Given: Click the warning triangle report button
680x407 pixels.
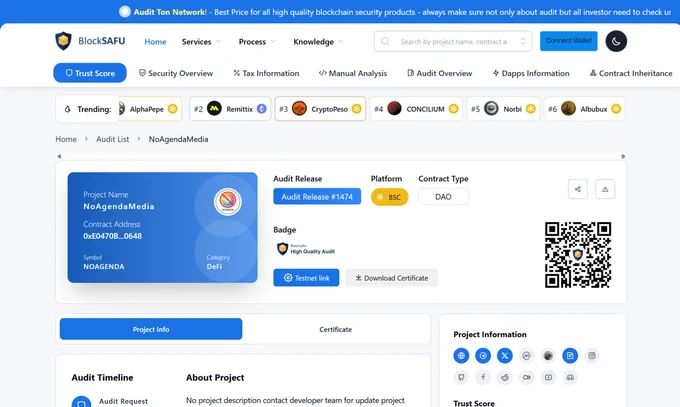Looking at the screenshot, I should (x=605, y=189).
